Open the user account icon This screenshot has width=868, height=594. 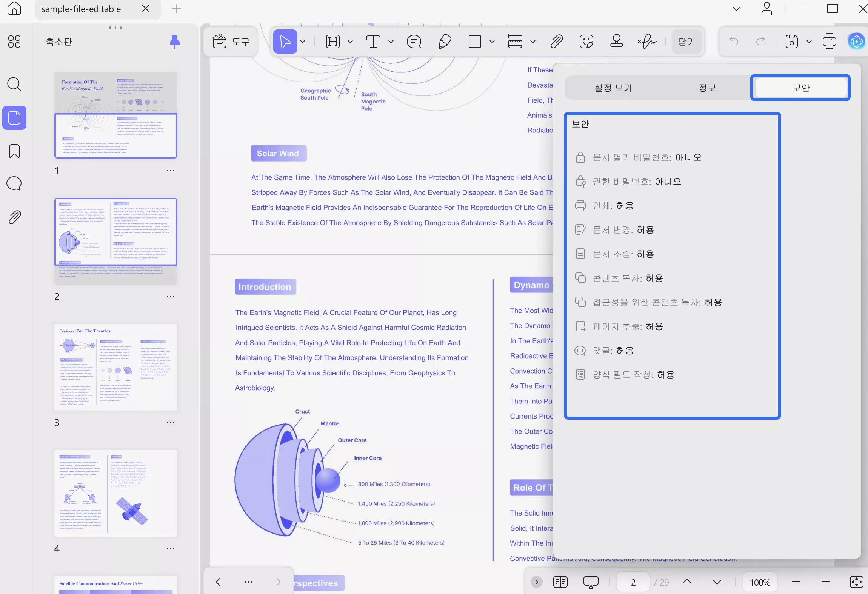[x=766, y=9]
